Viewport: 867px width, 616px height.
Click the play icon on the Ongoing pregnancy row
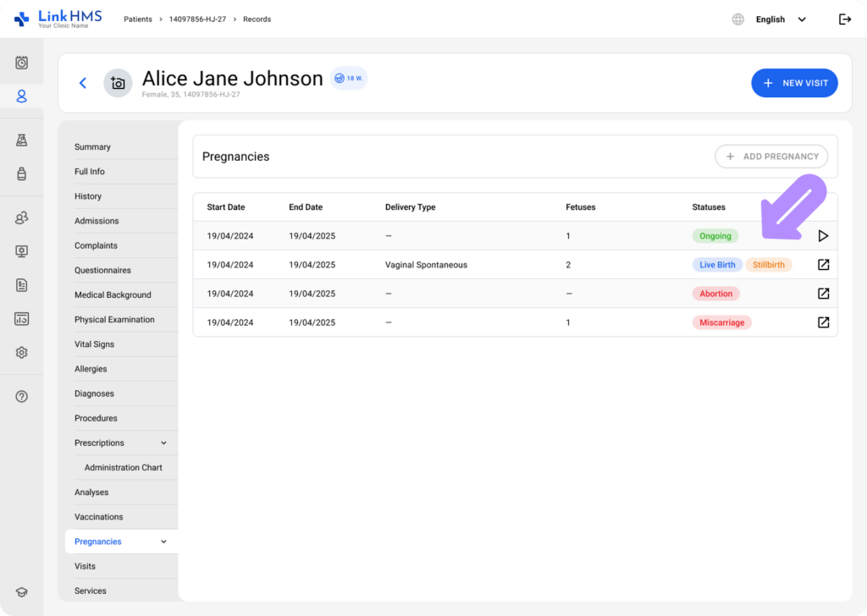click(822, 236)
